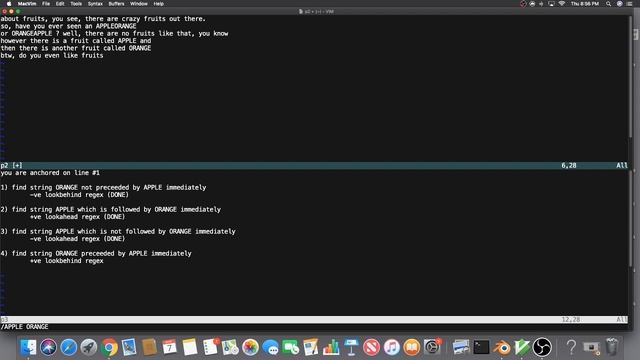Open the MacVim application menu

click(x=27, y=4)
